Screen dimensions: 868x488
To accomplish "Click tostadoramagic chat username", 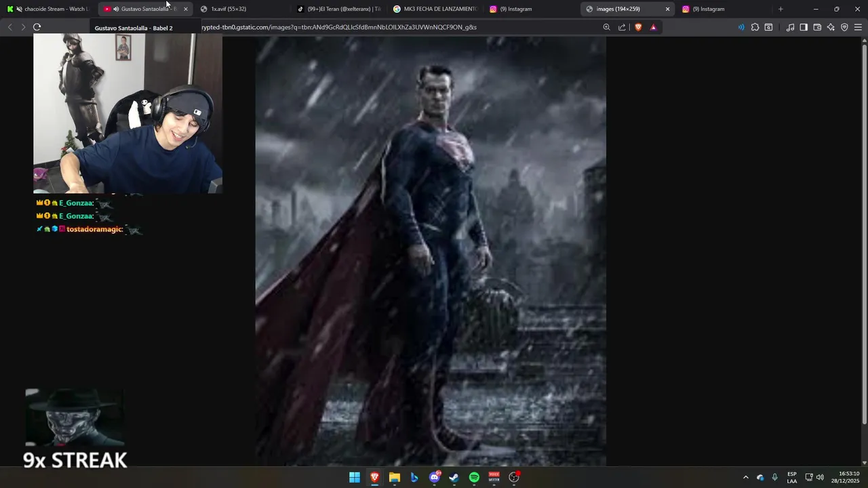I will (x=95, y=229).
